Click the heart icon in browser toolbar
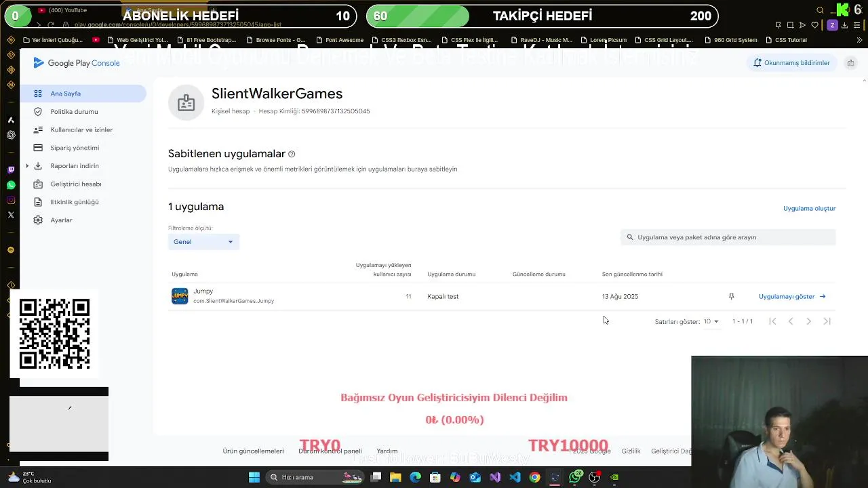Viewport: 868px width, 488px height. point(815,25)
